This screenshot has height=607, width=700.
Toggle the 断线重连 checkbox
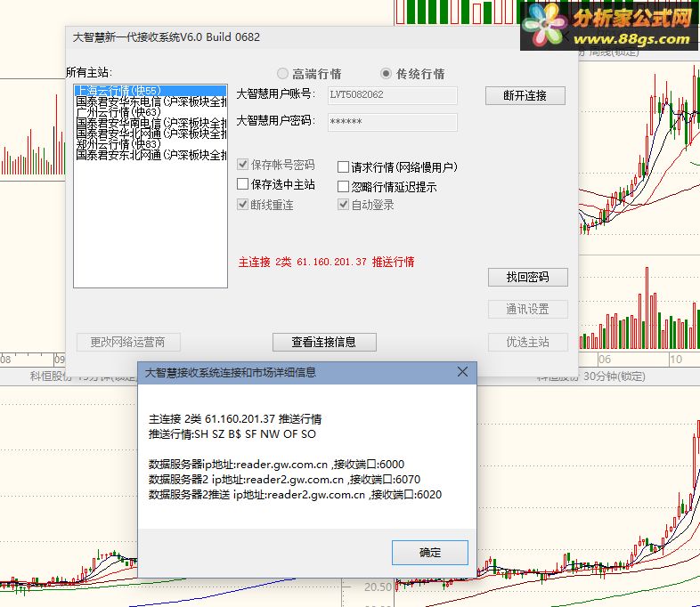243,205
